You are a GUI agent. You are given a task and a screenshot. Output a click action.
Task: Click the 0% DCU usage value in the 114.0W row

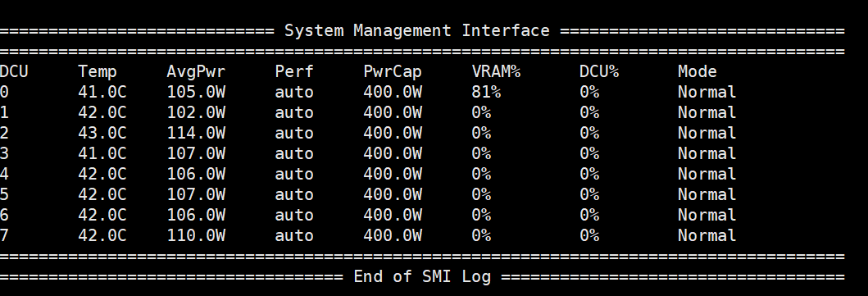tap(589, 133)
